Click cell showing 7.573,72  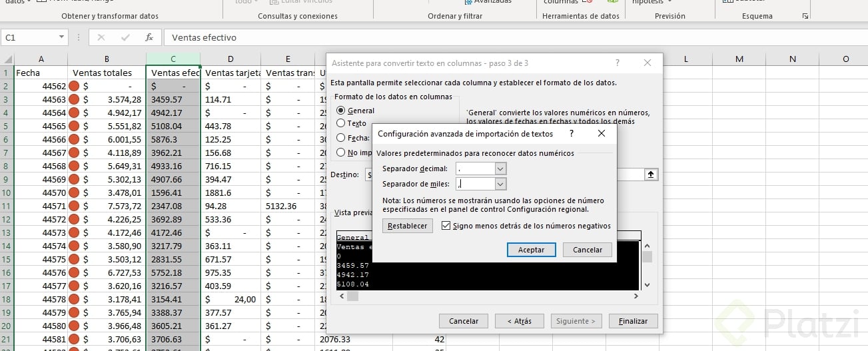(x=107, y=206)
